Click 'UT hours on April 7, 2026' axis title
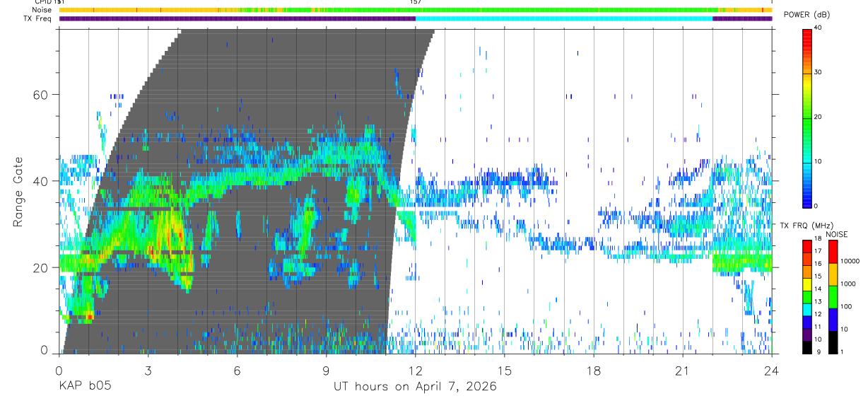Image resolution: width=868 pixels, height=401 pixels. [415, 387]
